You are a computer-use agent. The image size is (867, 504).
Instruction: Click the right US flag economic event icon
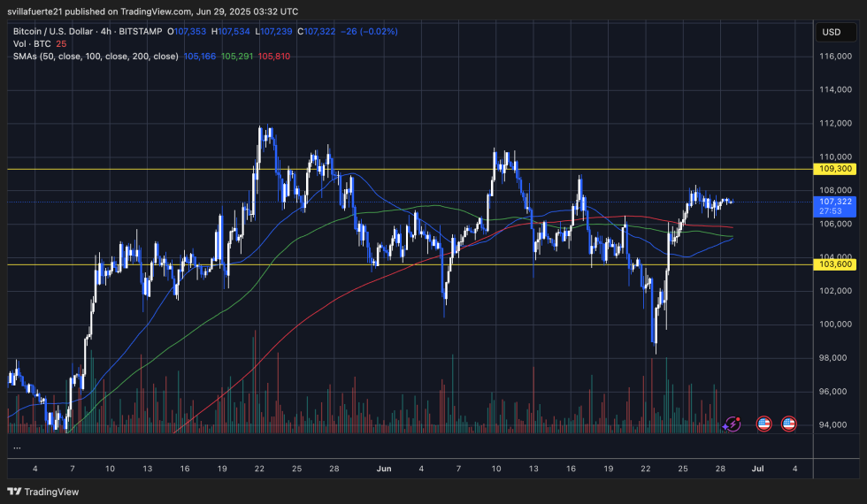788,424
